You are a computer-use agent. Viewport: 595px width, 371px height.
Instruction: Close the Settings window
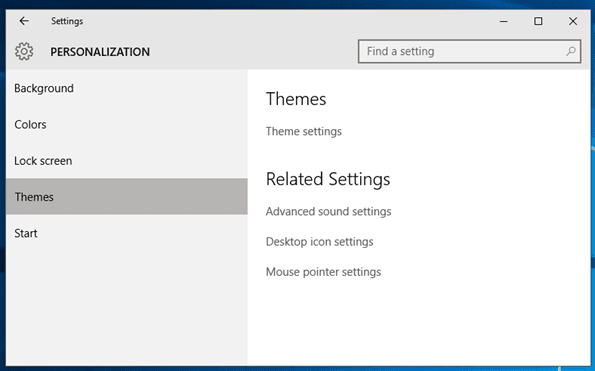coord(573,21)
